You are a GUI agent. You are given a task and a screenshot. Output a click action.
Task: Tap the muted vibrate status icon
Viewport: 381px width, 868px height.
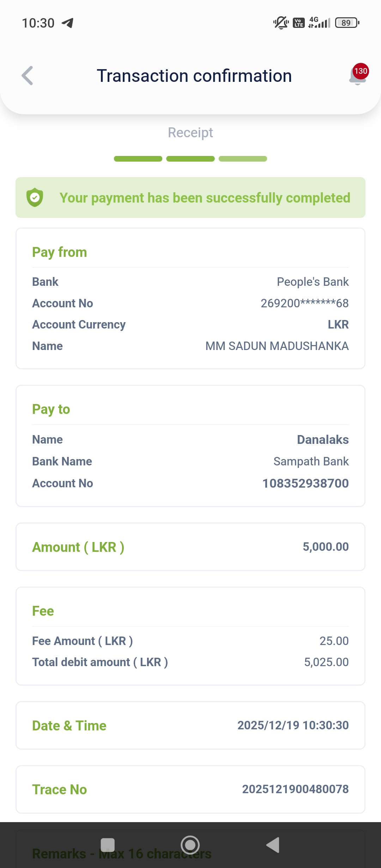(281, 23)
